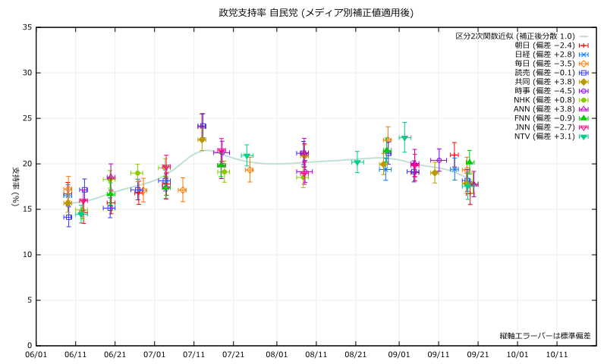607x364 pixels.
Task: Click the ANN magenta triangle legend marker
Action: tap(584, 109)
